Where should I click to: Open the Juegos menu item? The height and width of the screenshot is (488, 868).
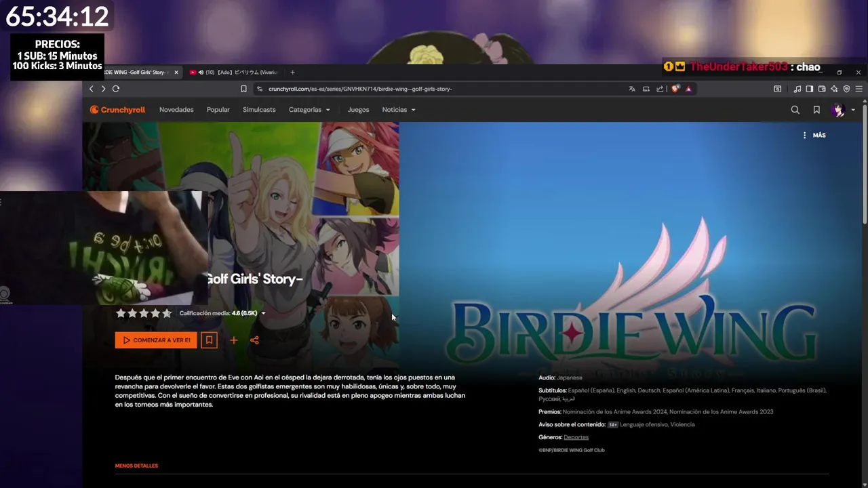(x=358, y=110)
